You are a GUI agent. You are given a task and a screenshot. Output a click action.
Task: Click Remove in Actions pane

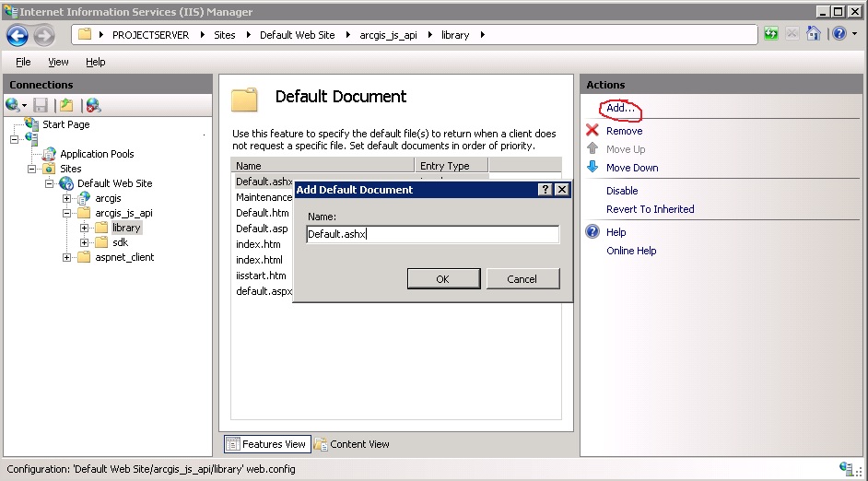[625, 131]
